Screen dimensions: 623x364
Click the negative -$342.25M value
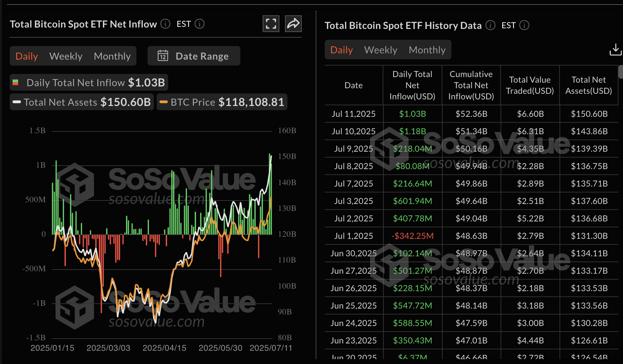click(412, 236)
